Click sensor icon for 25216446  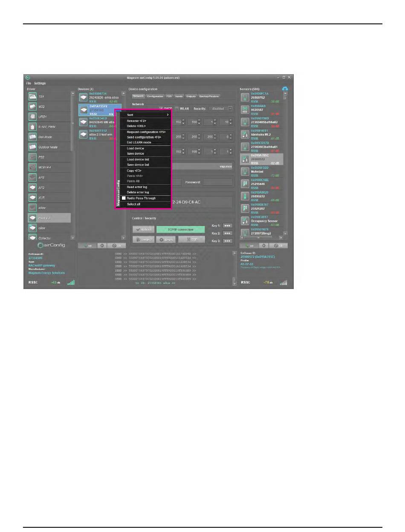click(x=245, y=184)
